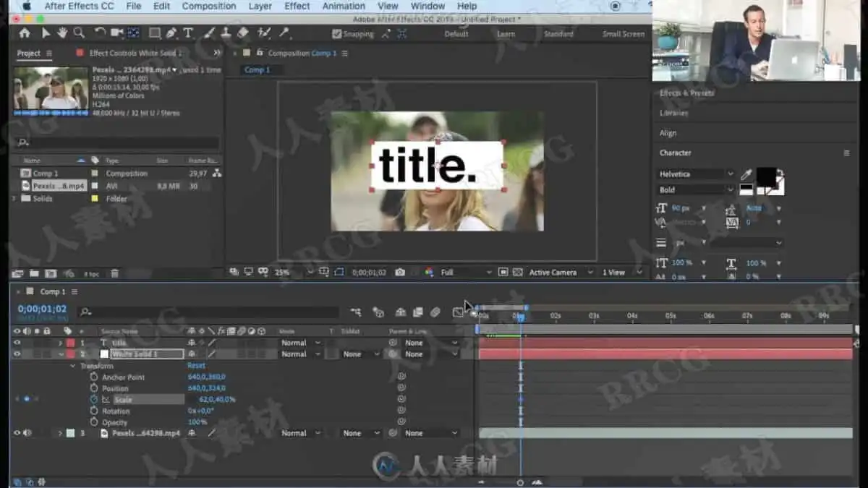Toggle the shy layers hide icon in timeline
The width and height of the screenshot is (868, 488).
(x=400, y=312)
